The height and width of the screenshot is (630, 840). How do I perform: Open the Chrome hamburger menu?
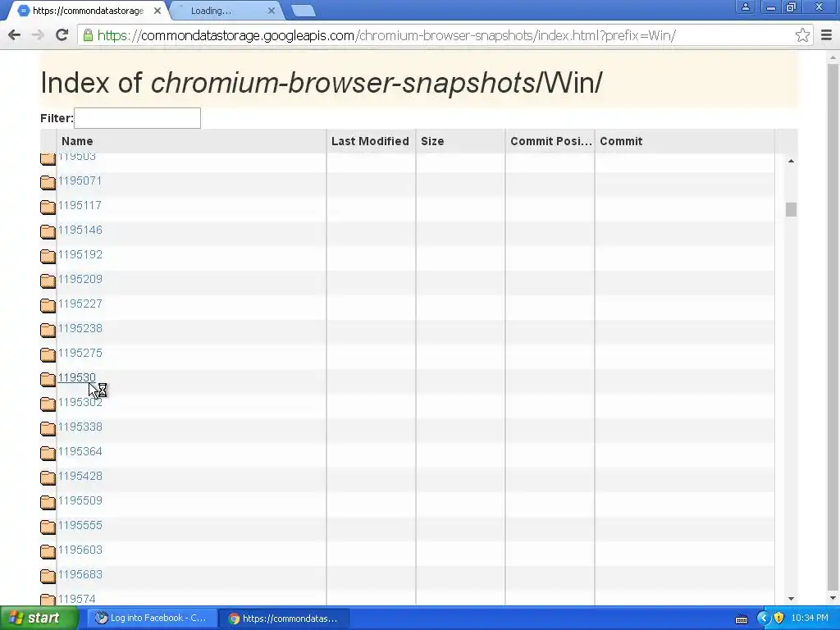(x=826, y=35)
